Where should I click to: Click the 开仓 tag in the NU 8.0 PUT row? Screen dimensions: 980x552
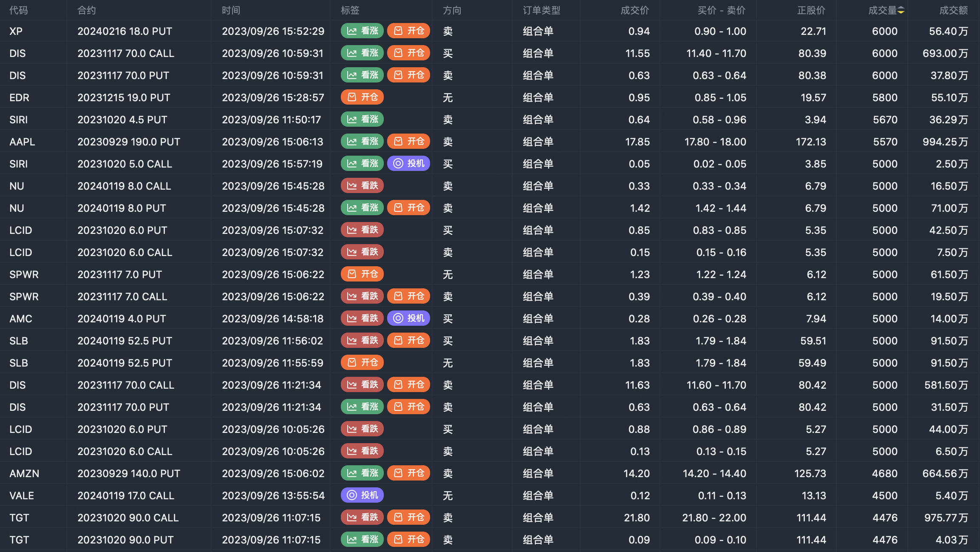point(408,208)
